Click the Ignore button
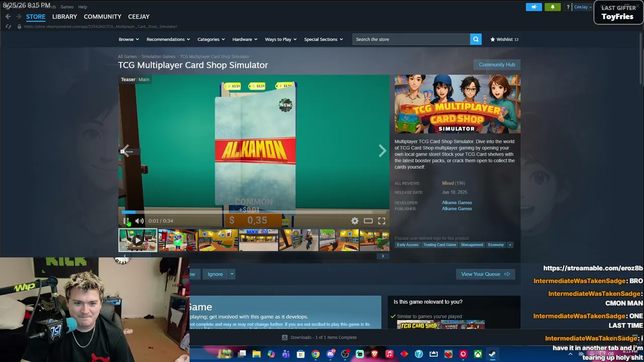The width and height of the screenshot is (644, 362). [215, 274]
